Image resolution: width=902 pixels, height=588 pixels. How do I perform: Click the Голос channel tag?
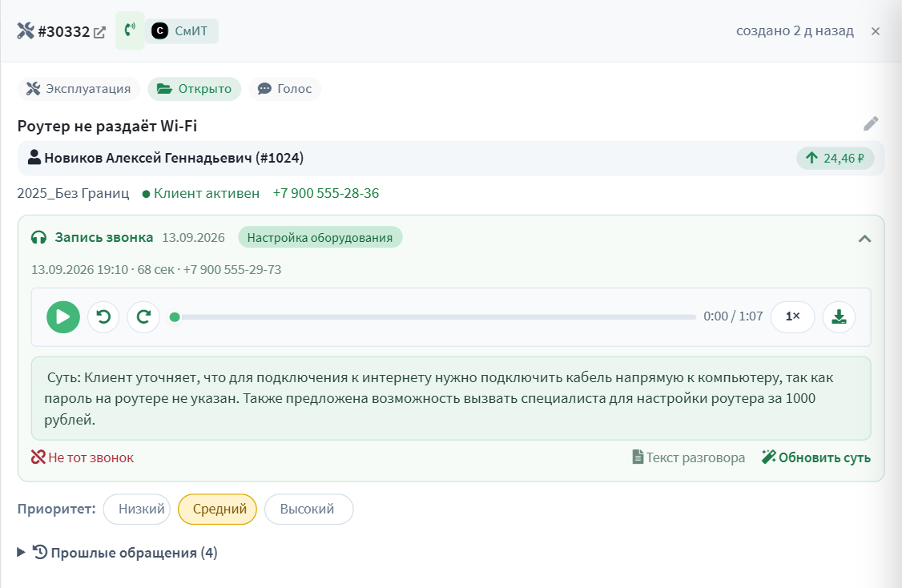[284, 89]
